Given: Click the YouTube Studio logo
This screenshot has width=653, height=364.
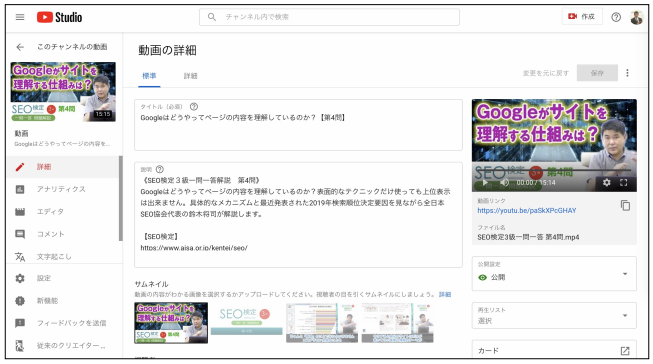Looking at the screenshot, I should click(60, 17).
